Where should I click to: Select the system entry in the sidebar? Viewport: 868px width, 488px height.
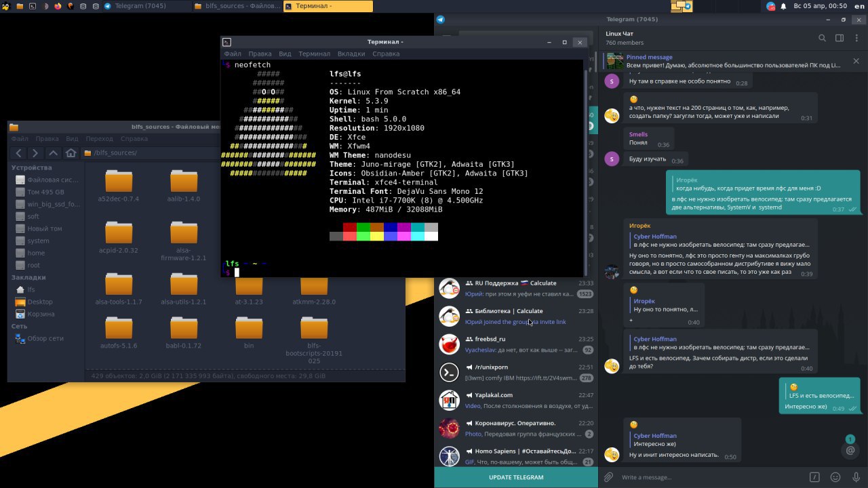tap(33, 241)
